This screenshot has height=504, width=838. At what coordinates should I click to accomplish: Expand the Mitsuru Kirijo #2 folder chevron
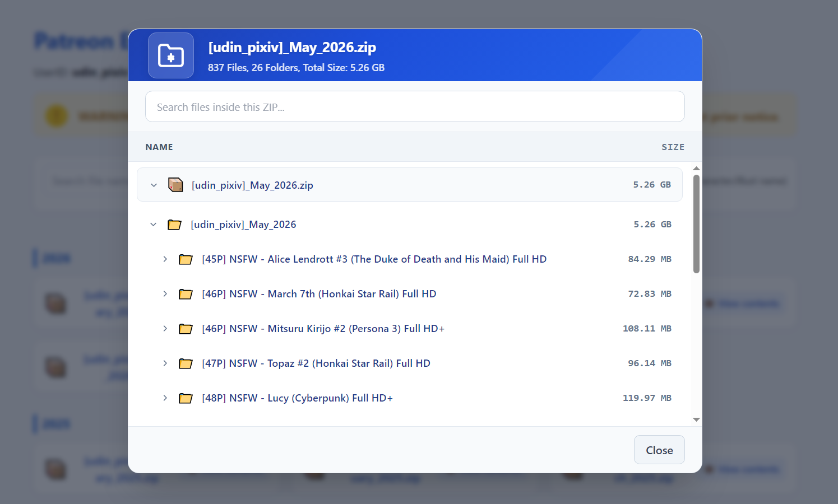click(x=165, y=329)
